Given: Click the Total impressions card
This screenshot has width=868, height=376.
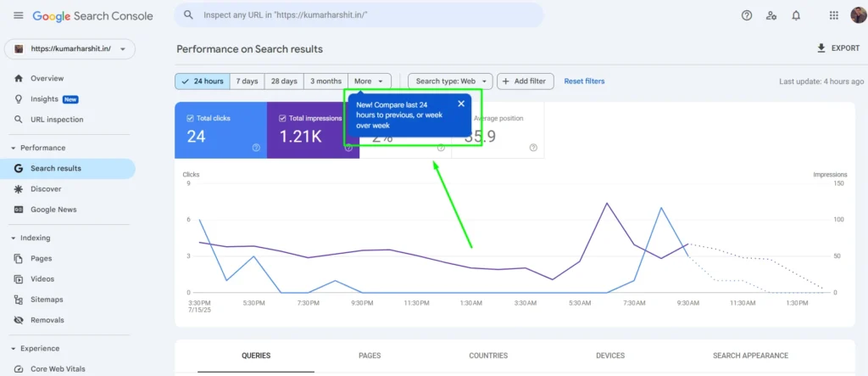Looking at the screenshot, I should (313, 131).
